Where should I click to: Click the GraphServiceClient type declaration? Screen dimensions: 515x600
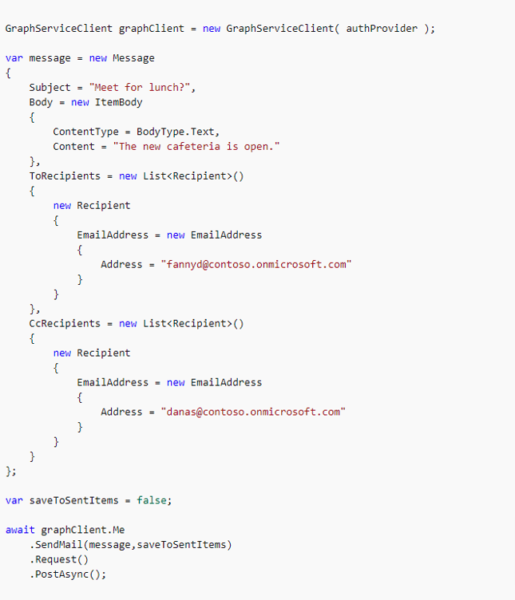(59, 29)
